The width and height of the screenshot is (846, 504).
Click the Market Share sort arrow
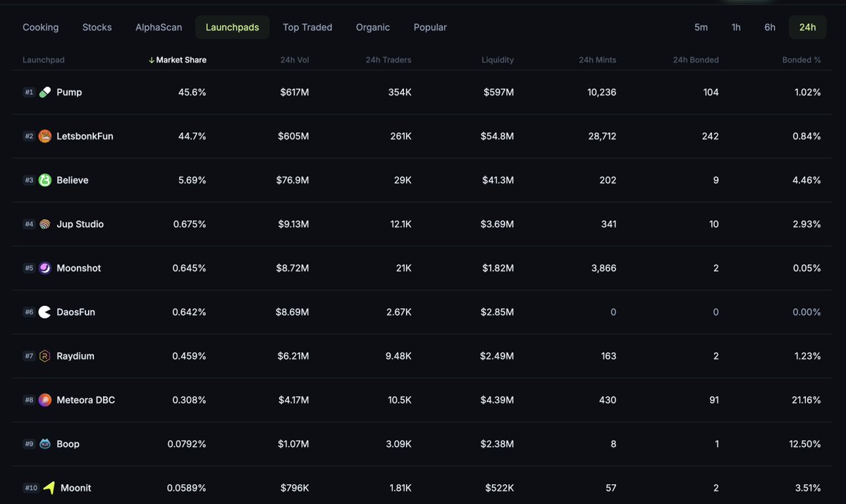152,60
